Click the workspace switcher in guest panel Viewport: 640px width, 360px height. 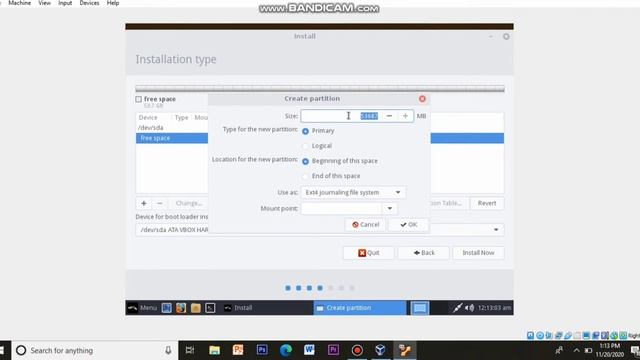click(420, 308)
